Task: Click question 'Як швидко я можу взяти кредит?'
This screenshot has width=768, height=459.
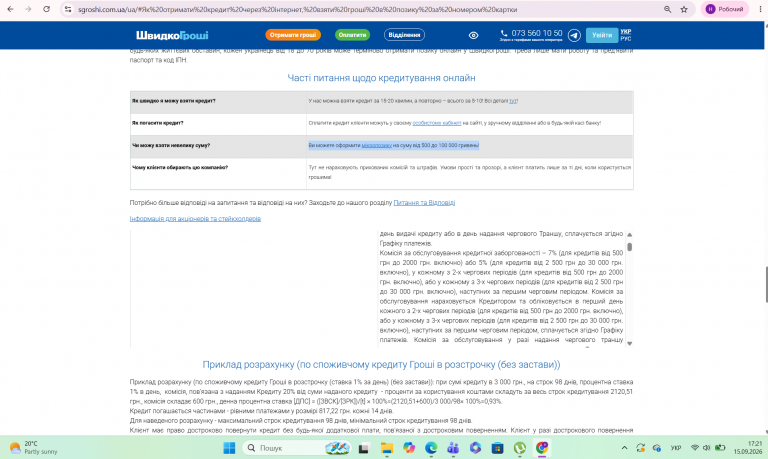Action: pyautogui.click(x=173, y=101)
